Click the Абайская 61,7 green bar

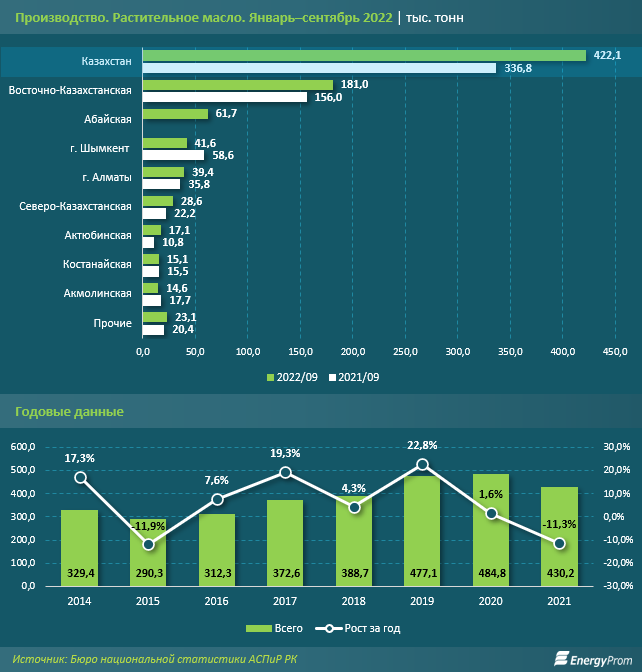pyautogui.click(x=175, y=114)
